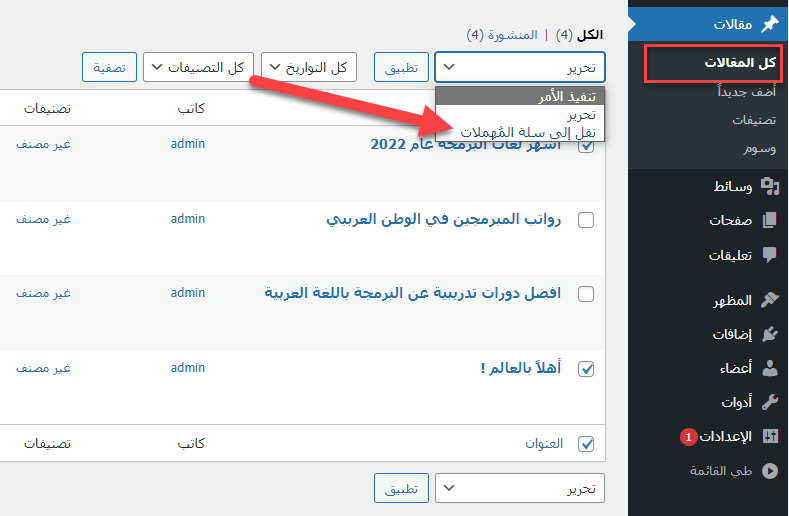Screen dimensions: 789x516
Task: Click غير مصنف in رواتب المبرمجين row
Action: click(x=43, y=219)
